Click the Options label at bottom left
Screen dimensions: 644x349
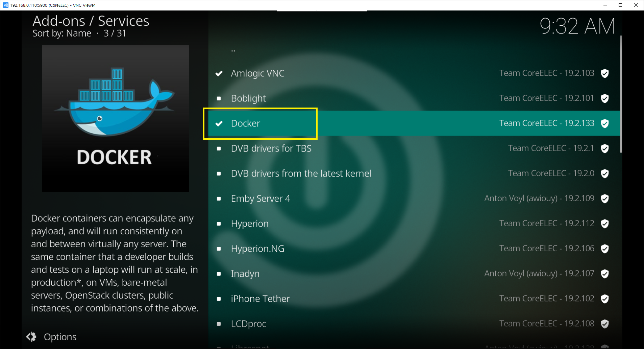[60, 337]
